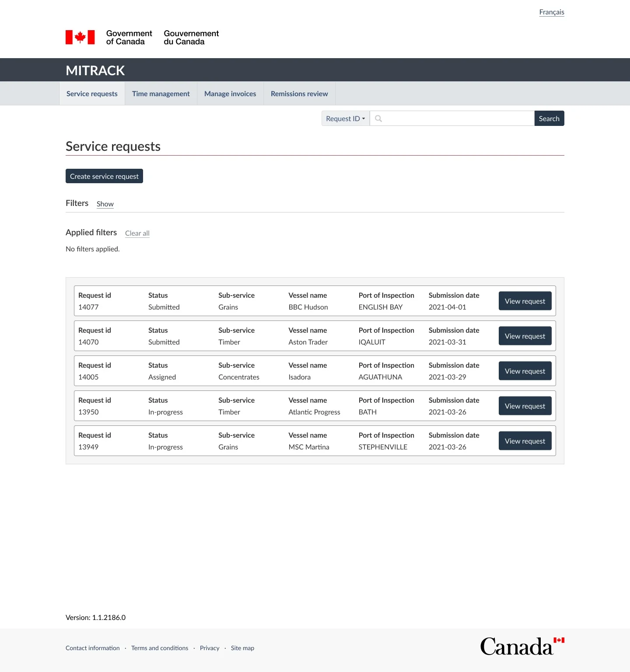Click the No filters applied message

point(93,249)
